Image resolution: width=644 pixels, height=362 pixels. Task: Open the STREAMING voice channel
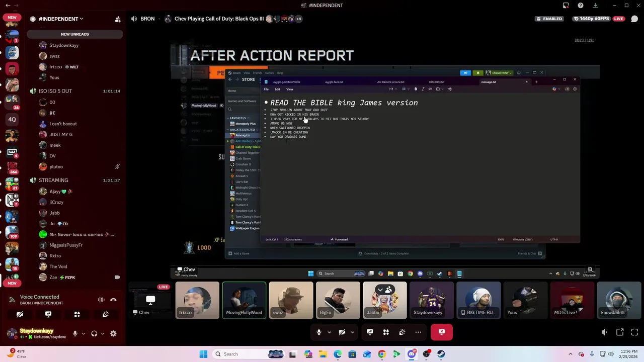[x=75, y=180]
